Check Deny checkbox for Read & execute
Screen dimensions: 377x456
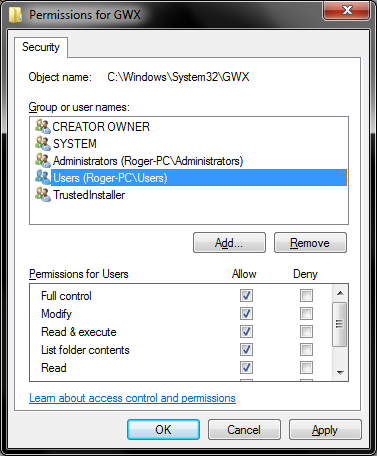click(306, 331)
